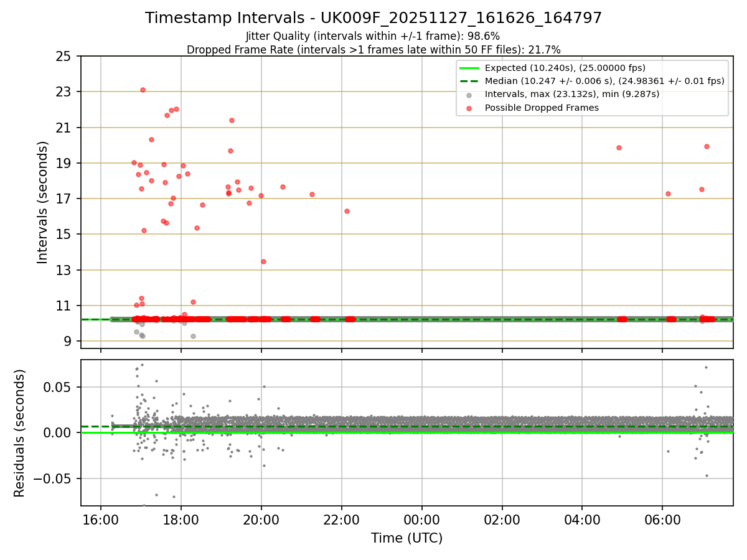Viewport: 747px width, 560px height.
Task: Click the '23' tick on the intervals axis
Action: click(x=65, y=92)
